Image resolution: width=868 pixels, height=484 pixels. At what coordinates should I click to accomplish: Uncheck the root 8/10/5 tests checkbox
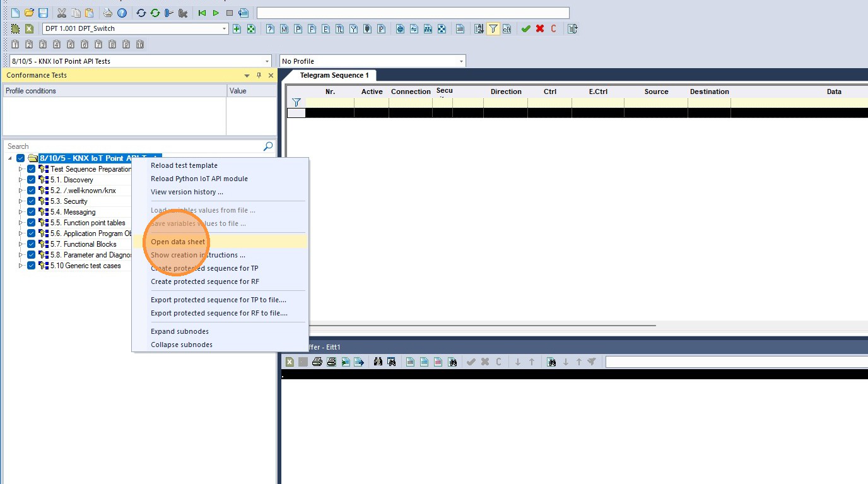click(20, 158)
